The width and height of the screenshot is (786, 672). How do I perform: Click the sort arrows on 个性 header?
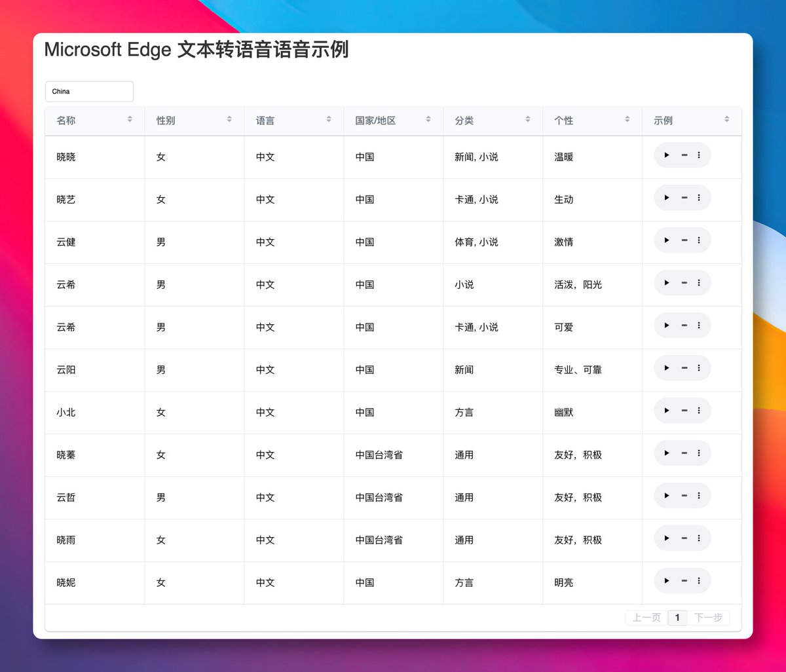pos(627,120)
